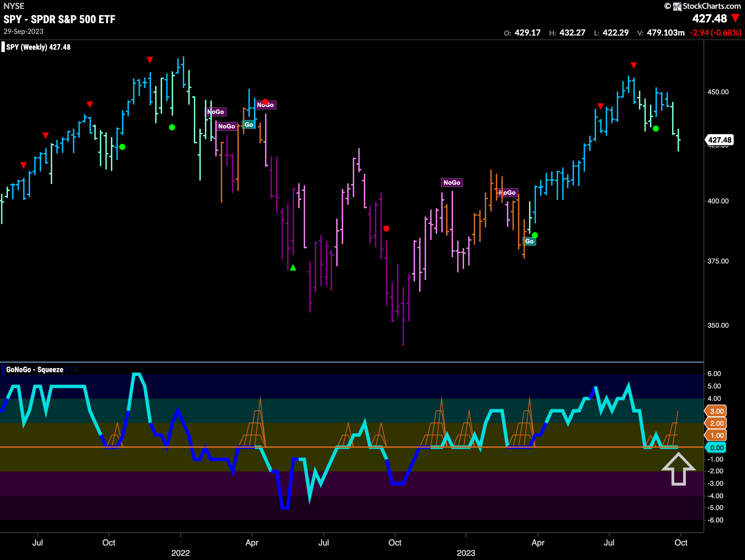This screenshot has width=745, height=560.
Task: Click red down arrow beside 427.48 header price
Action: (736, 18)
